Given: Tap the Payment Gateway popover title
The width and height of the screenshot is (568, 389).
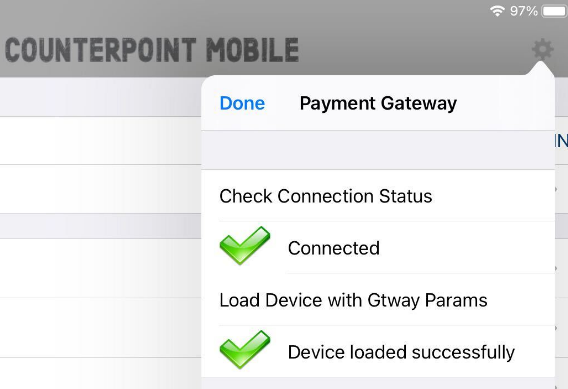Looking at the screenshot, I should pos(378,104).
